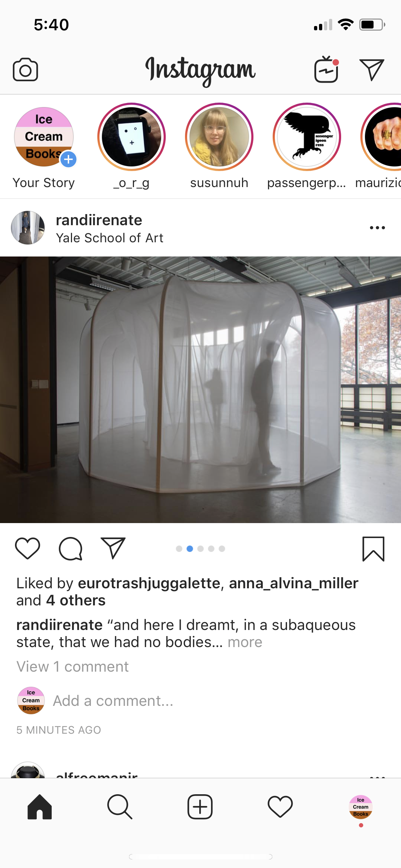
Task: Tap the "Add a comment..." field
Action: tap(113, 701)
